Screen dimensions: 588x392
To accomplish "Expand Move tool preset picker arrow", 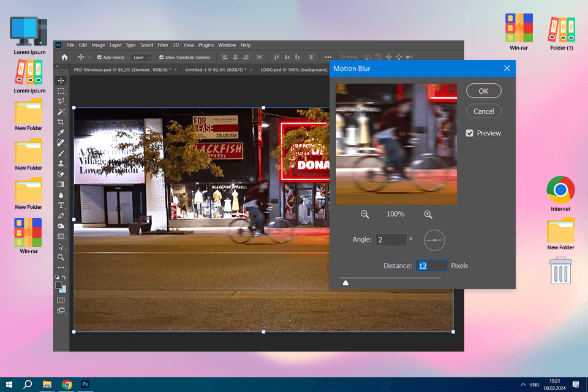I will pyautogui.click(x=89, y=58).
